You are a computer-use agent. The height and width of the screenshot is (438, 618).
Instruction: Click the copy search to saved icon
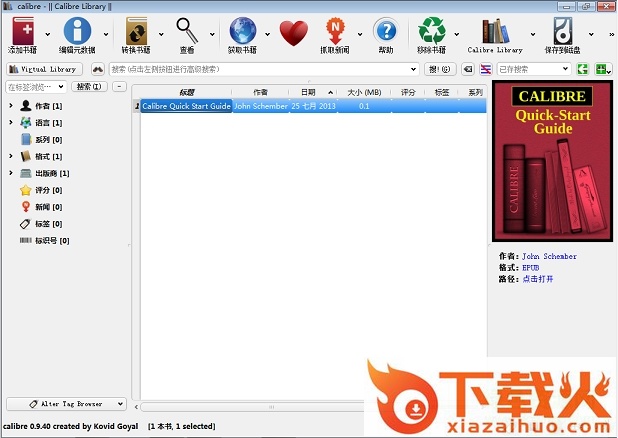(x=583, y=69)
